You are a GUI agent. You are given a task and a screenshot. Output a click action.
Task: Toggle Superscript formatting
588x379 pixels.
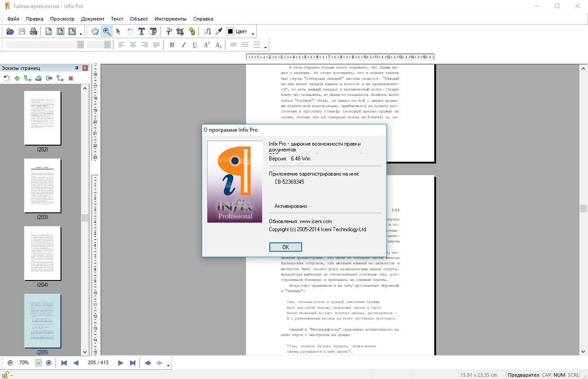click(x=207, y=45)
